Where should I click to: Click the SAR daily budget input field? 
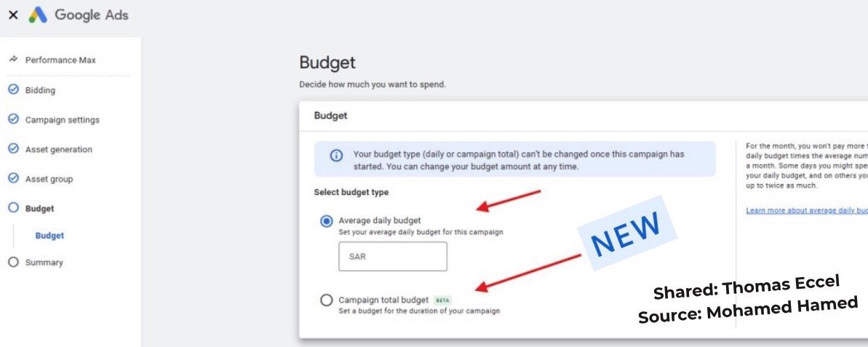pyautogui.click(x=392, y=256)
